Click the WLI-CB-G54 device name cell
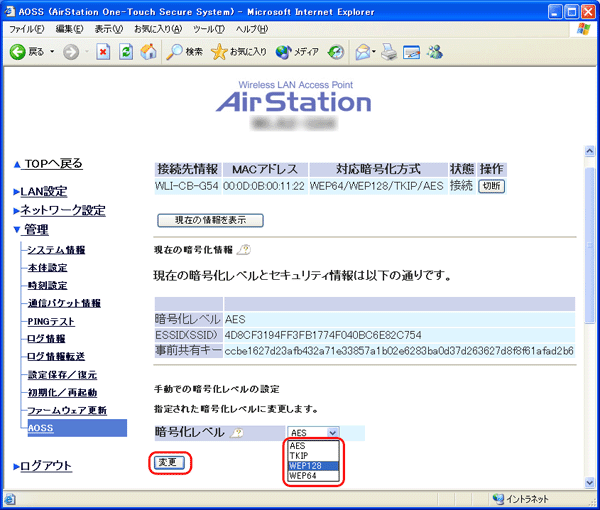The width and height of the screenshot is (600, 510). pos(187,186)
